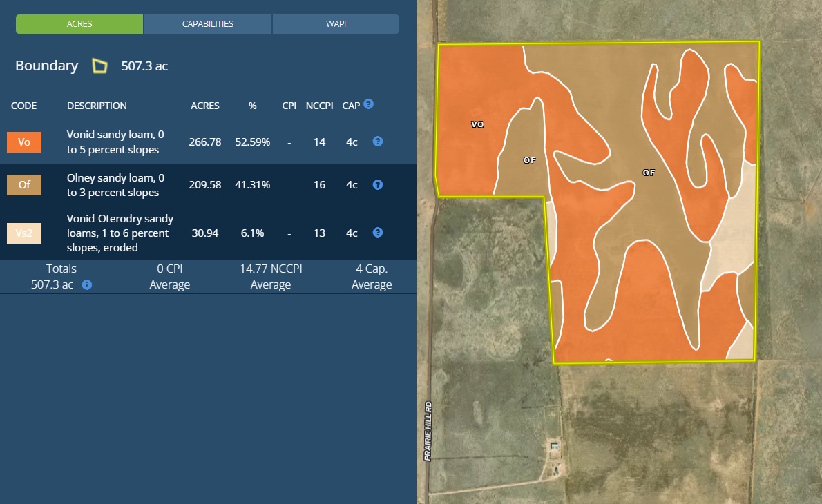Select the beige Vs2 soil code swatch
The width and height of the screenshot is (822, 504).
[24, 233]
